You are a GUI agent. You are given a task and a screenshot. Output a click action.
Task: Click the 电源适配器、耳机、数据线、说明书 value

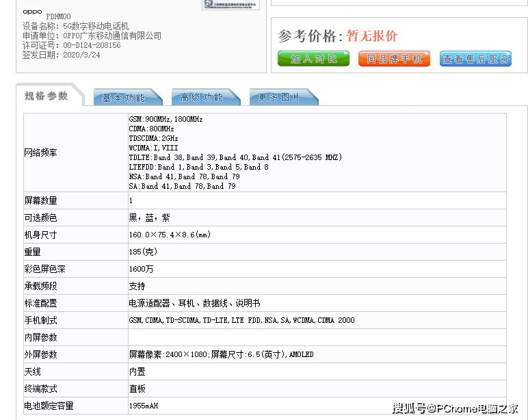[x=194, y=304]
